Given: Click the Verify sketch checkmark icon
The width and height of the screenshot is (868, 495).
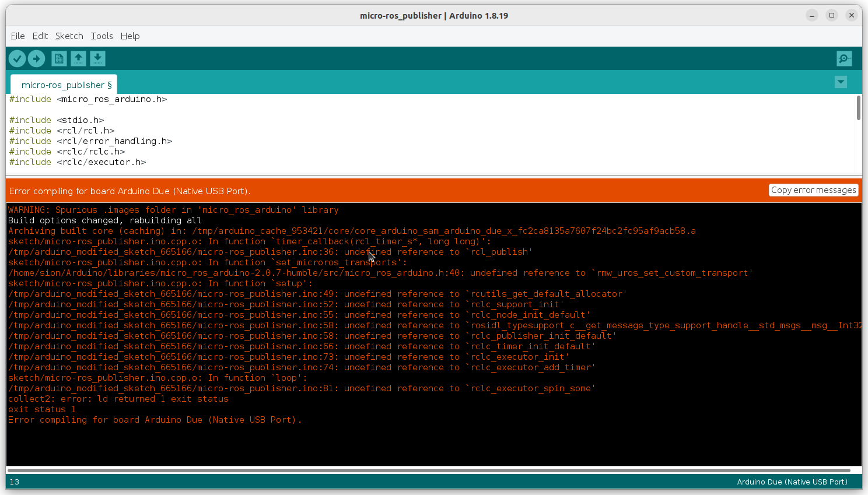Looking at the screenshot, I should tap(17, 58).
